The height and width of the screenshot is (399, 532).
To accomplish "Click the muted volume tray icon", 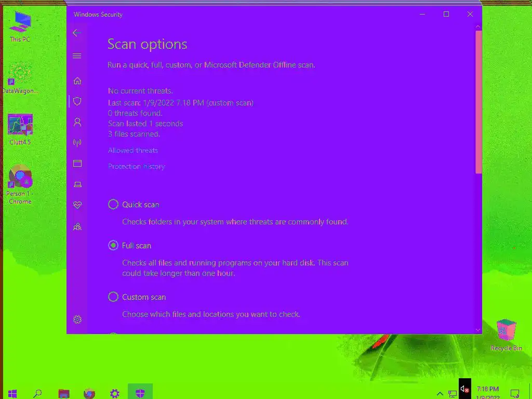I will 465,390.
